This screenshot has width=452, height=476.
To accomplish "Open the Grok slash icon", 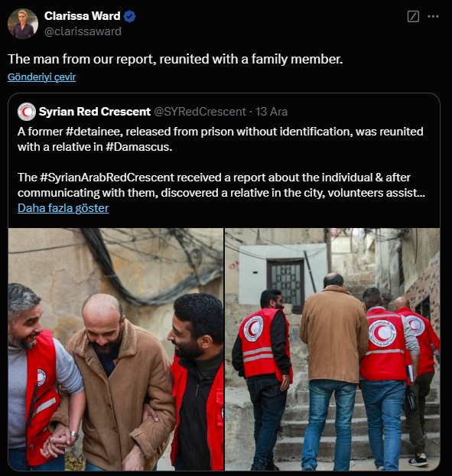I will (x=413, y=16).
